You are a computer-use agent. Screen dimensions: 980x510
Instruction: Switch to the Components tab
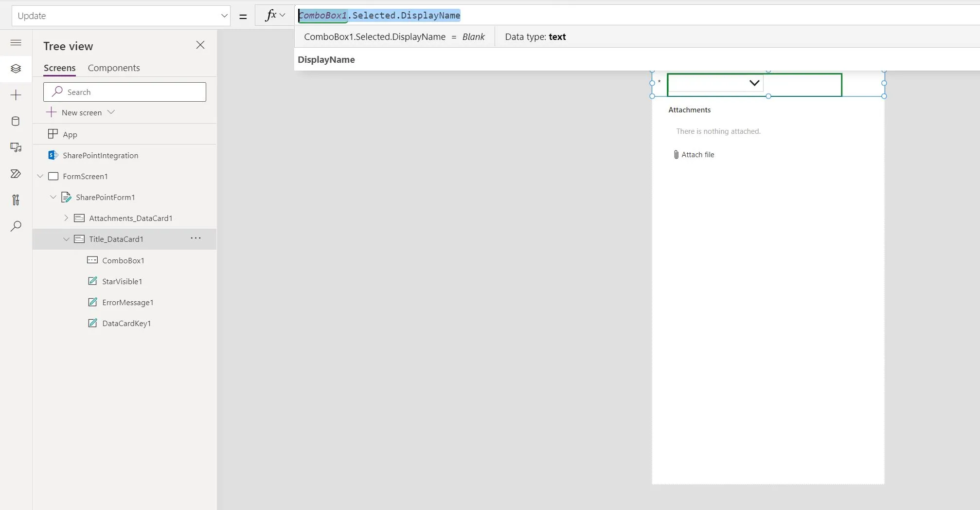[114, 68]
